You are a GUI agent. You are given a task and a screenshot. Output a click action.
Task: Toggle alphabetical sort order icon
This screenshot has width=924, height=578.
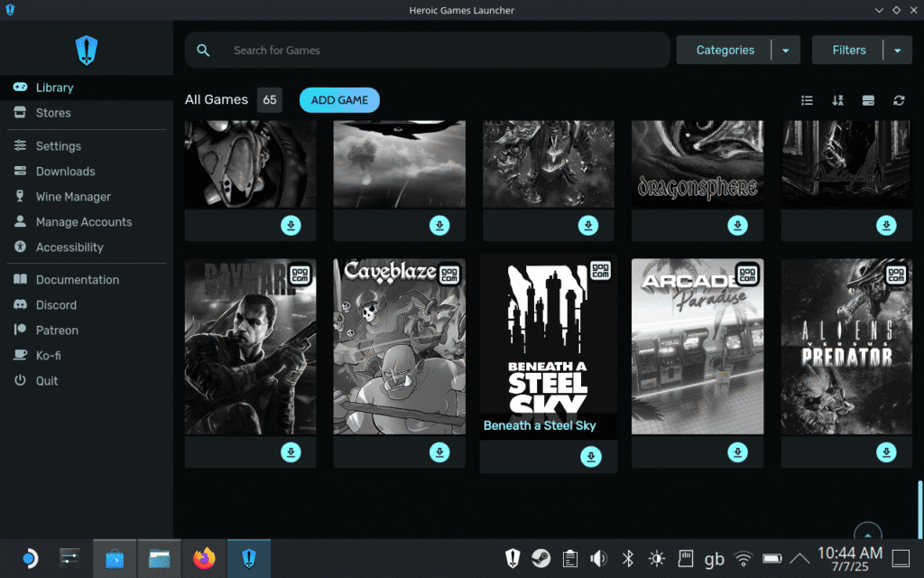[837, 100]
